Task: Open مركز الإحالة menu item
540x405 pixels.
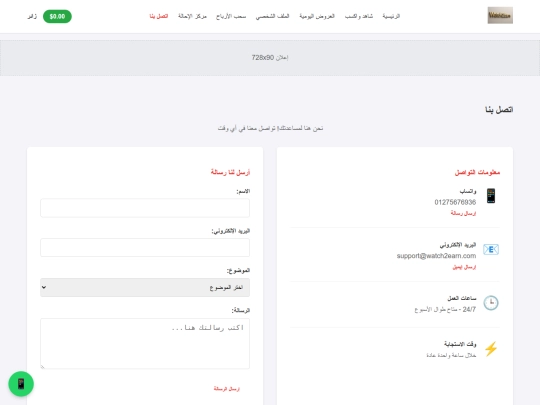Action: point(192,16)
